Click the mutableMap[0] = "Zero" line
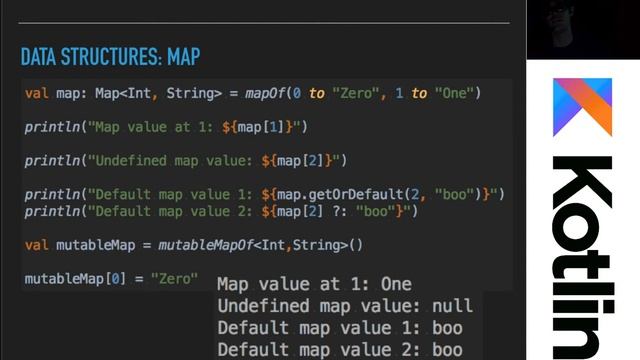 tap(111, 279)
